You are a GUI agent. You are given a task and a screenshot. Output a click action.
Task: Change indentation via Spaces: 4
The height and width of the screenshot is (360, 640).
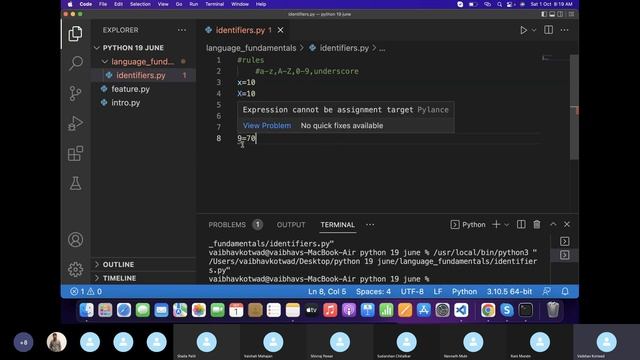click(373, 291)
